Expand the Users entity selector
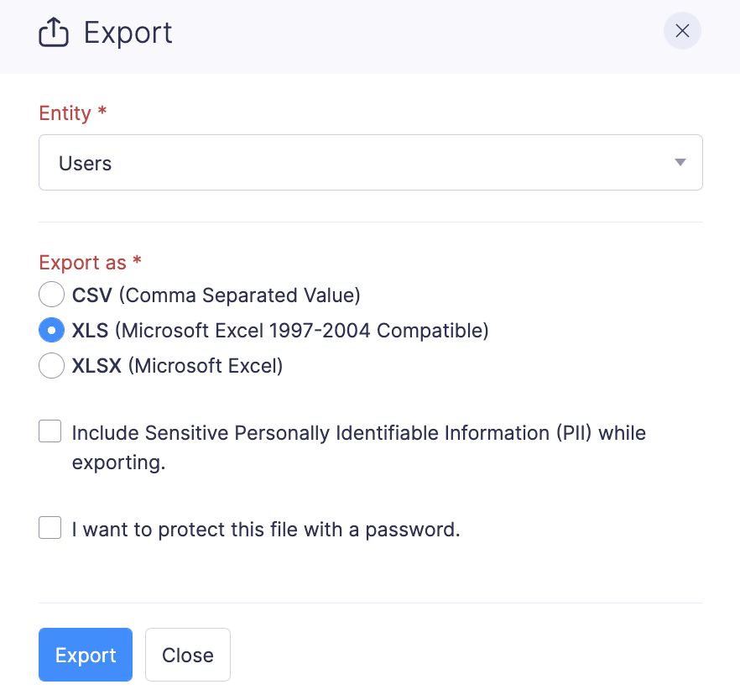This screenshot has width=740, height=700. click(x=370, y=162)
